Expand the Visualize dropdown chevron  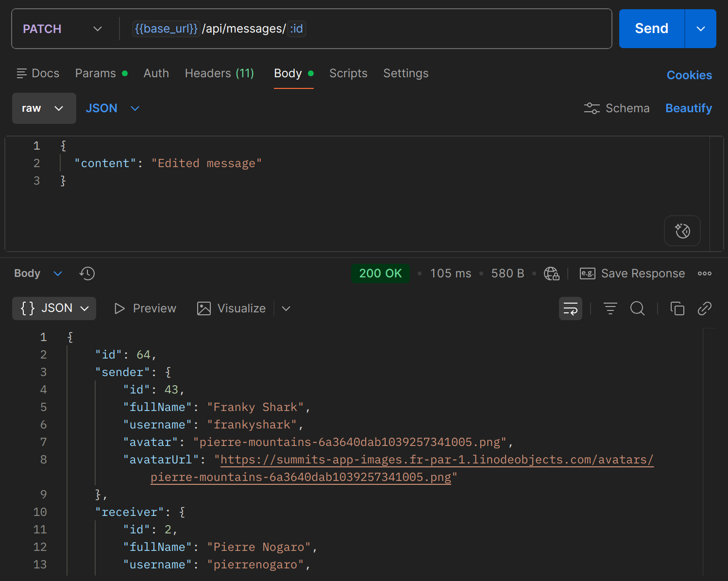(x=286, y=308)
